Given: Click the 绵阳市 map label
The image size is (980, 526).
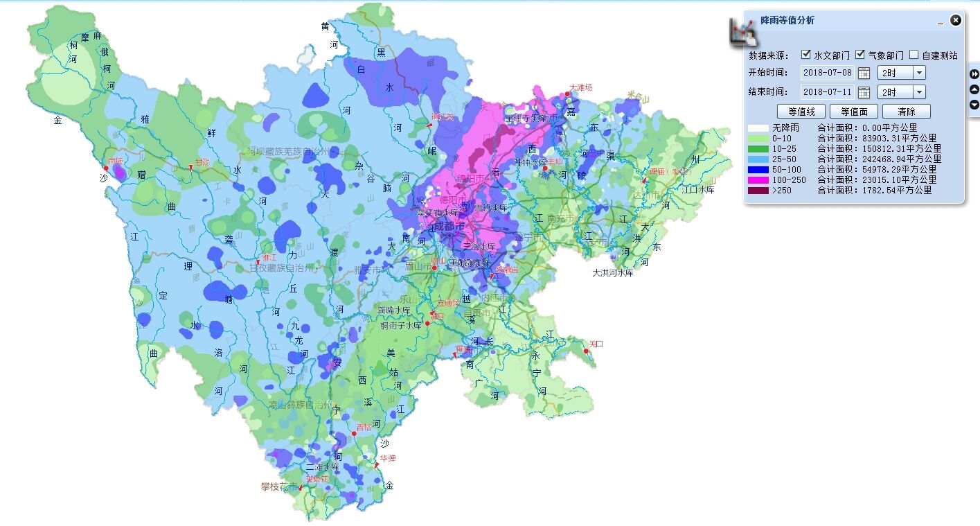Looking at the screenshot, I should pos(472,179).
